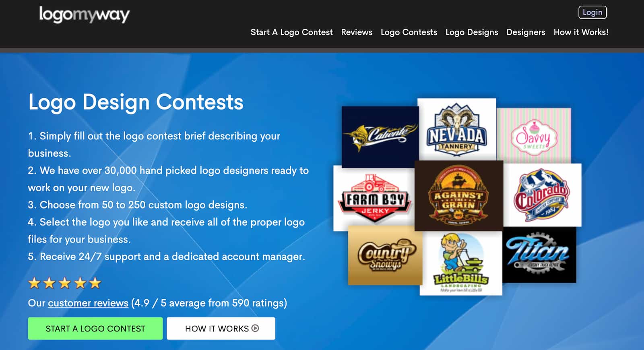Click the Login button

click(x=592, y=12)
